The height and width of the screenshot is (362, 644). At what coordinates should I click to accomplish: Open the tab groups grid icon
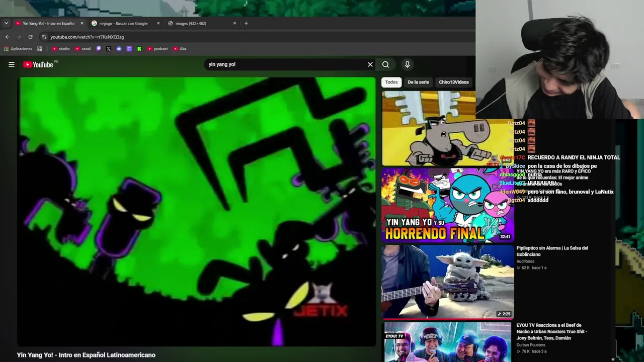click(x=40, y=49)
